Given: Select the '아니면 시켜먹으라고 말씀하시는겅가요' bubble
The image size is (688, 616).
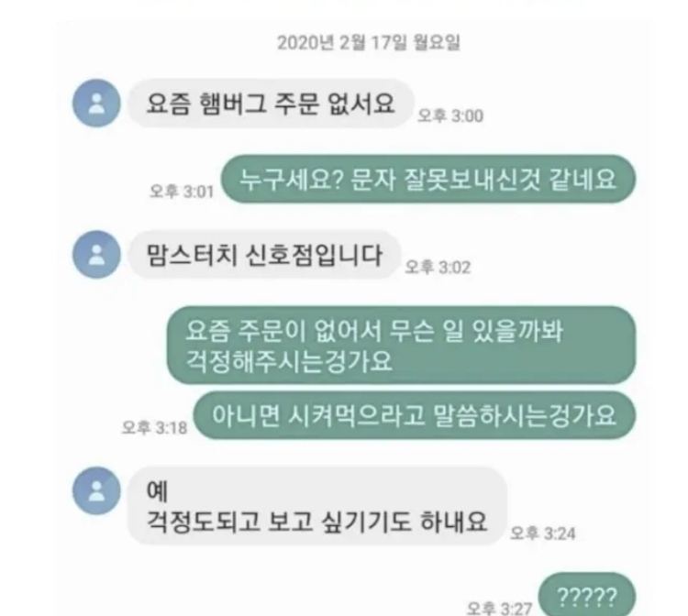Looking at the screenshot, I should click(x=415, y=414).
